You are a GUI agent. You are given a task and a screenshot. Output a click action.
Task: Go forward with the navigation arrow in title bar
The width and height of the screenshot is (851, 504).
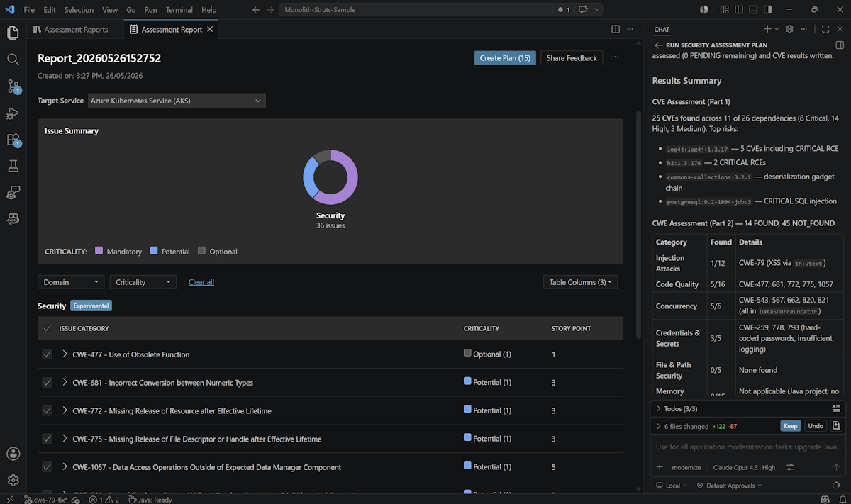tap(270, 10)
